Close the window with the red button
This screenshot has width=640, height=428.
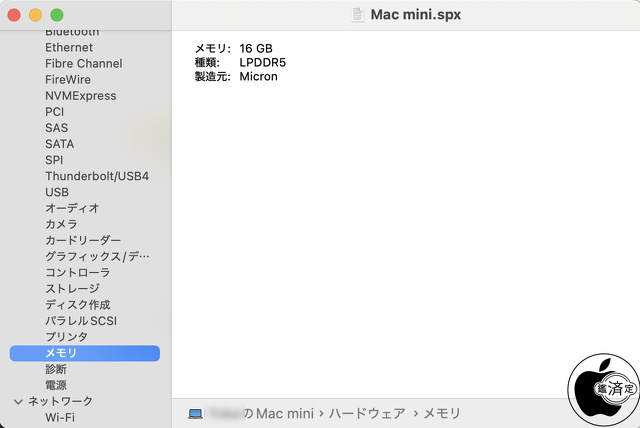coord(14,15)
